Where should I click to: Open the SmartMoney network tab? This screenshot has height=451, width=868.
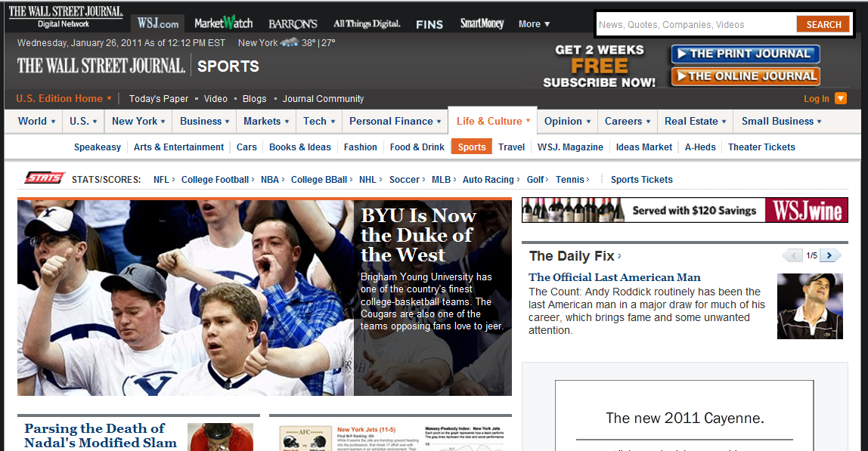click(x=482, y=23)
